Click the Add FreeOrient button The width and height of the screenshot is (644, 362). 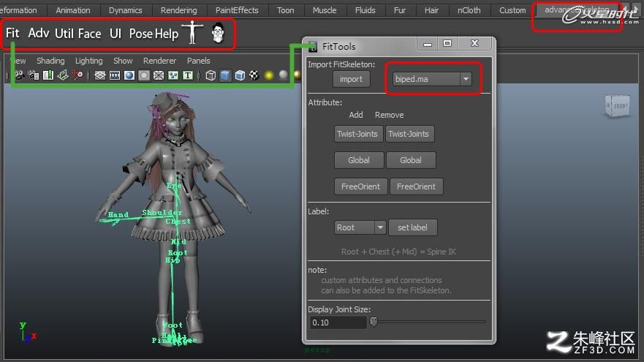click(360, 186)
